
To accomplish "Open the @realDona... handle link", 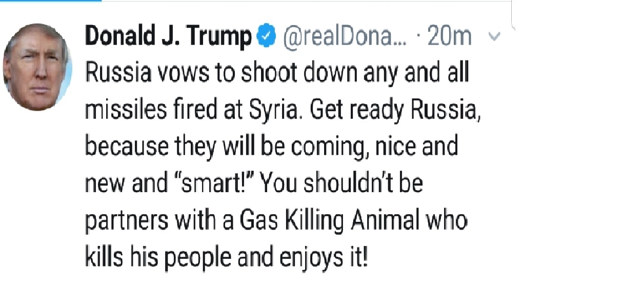I will [345, 37].
